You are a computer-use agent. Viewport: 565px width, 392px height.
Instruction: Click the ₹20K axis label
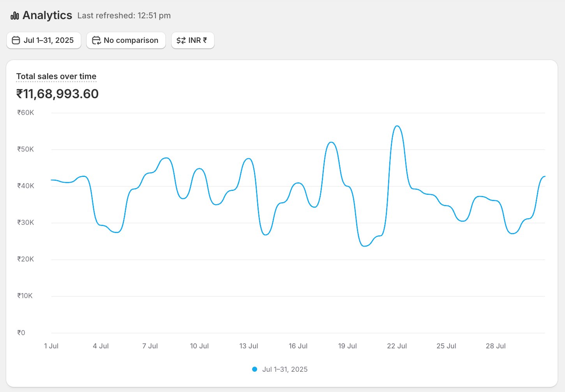pos(26,259)
